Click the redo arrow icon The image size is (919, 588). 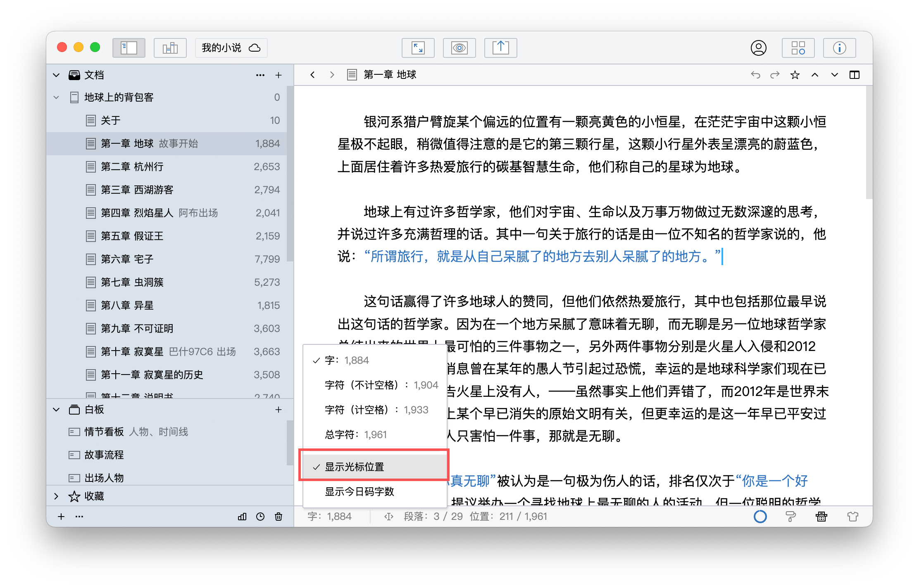[x=775, y=75]
